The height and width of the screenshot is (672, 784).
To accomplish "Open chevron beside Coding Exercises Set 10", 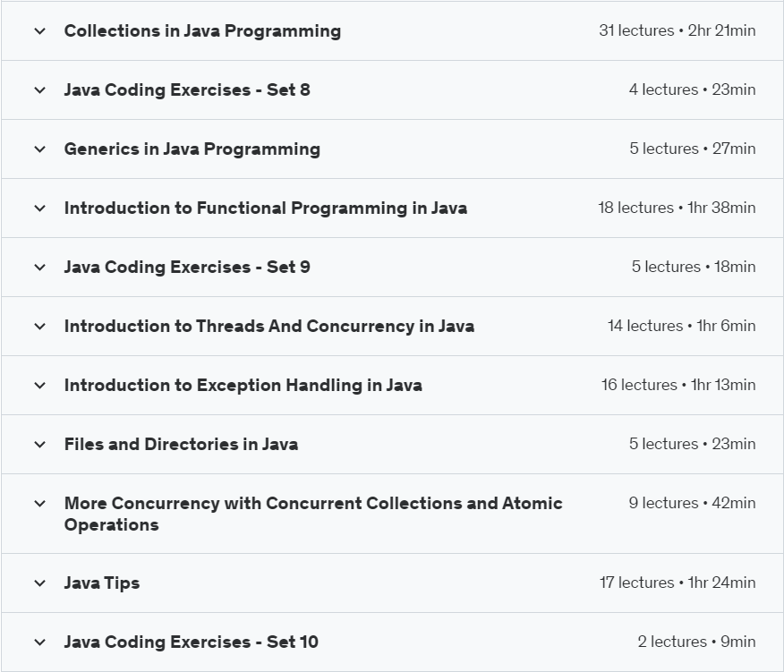I will coord(39,642).
